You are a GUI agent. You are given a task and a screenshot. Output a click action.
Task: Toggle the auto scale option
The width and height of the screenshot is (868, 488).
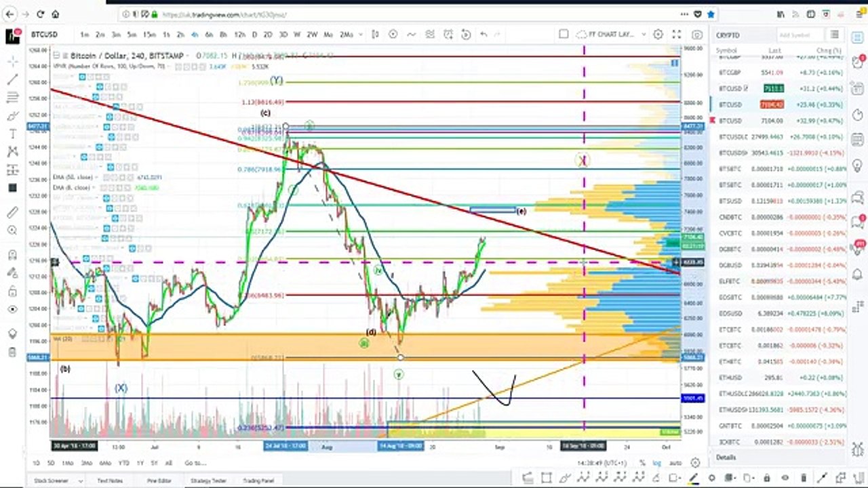coord(675,463)
